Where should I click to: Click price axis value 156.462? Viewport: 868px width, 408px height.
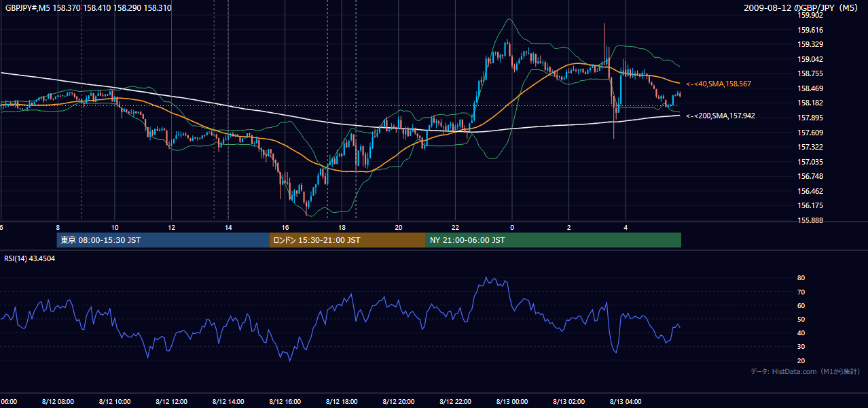(x=811, y=191)
